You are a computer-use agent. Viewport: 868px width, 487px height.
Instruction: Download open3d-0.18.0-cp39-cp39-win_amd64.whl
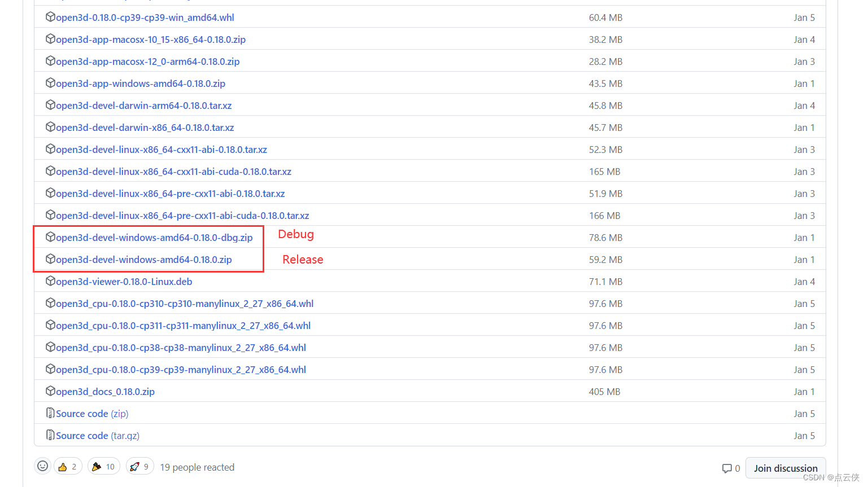pos(145,17)
